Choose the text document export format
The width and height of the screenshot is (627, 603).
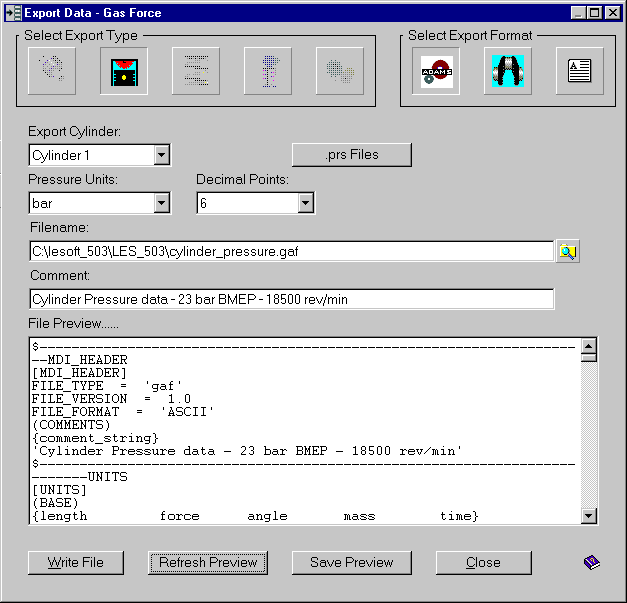(580, 71)
